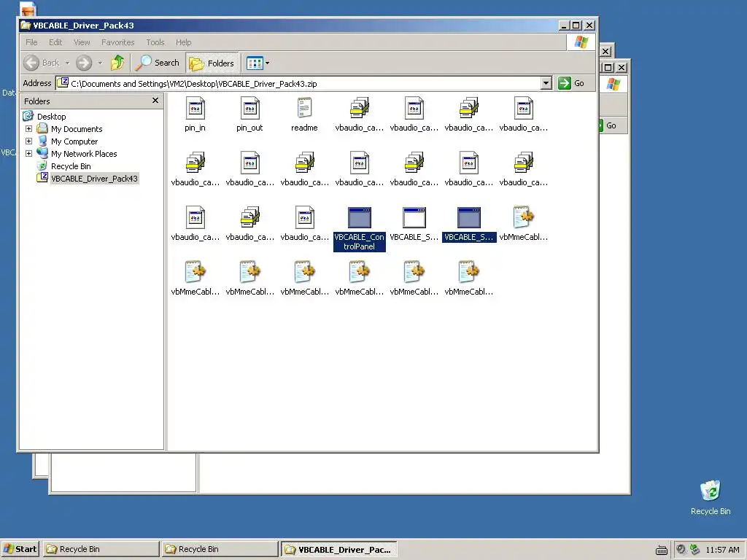Select My Documents in the folder tree
Image resolution: width=747 pixels, height=560 pixels.
click(x=76, y=129)
